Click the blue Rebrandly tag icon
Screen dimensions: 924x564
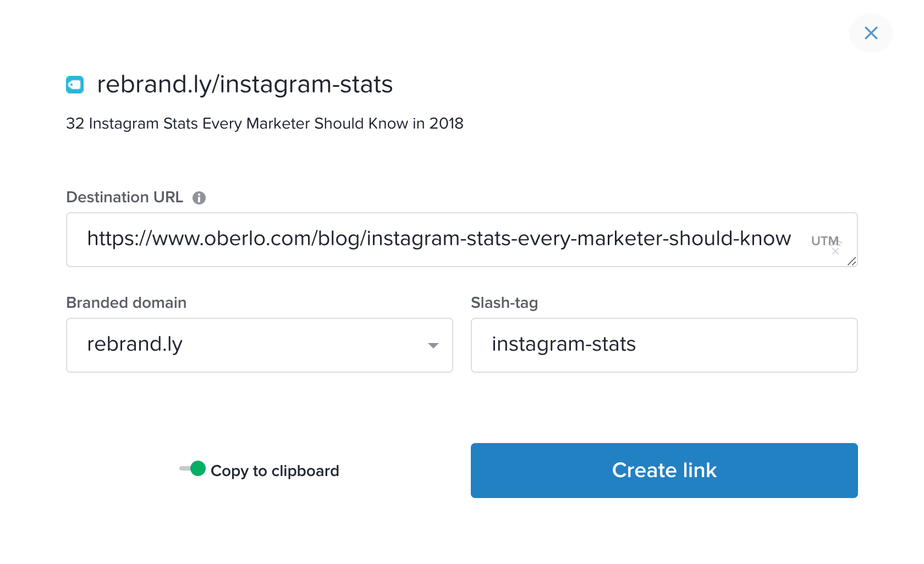pos(75,85)
